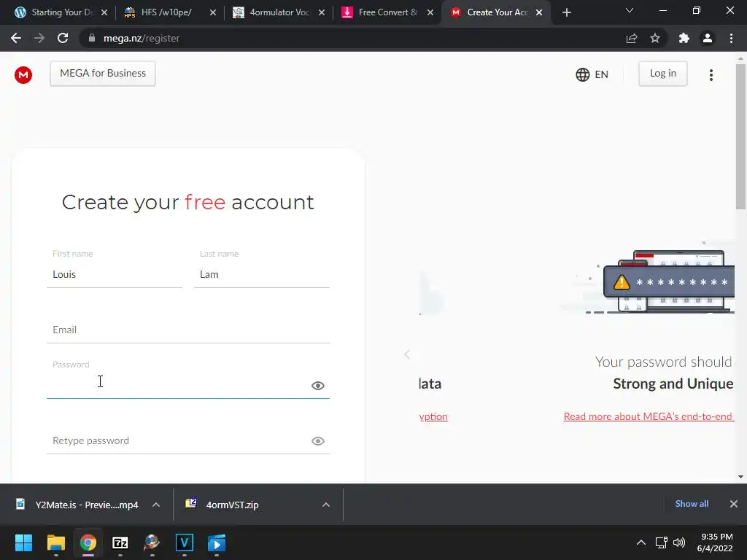Screen dimensions: 747x560
Task: Close the Free Convert tab
Action: point(430,12)
